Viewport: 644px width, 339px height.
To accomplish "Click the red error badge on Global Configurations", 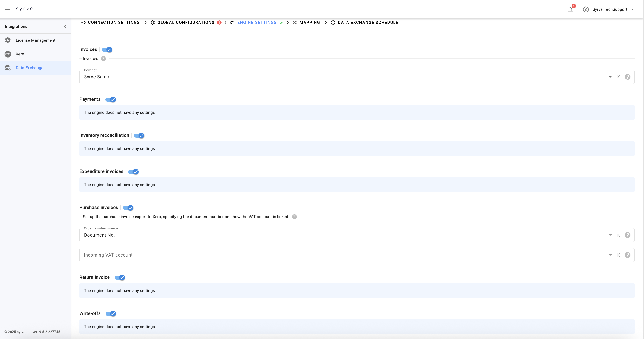I will (x=219, y=23).
